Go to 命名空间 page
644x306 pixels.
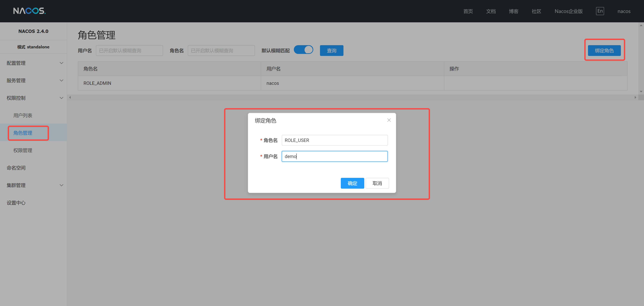[16, 168]
